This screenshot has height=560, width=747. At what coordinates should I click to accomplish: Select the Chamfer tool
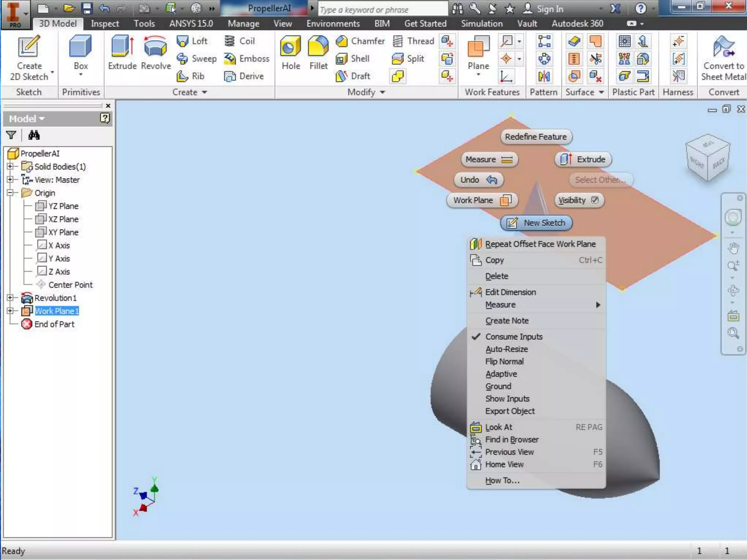point(360,41)
